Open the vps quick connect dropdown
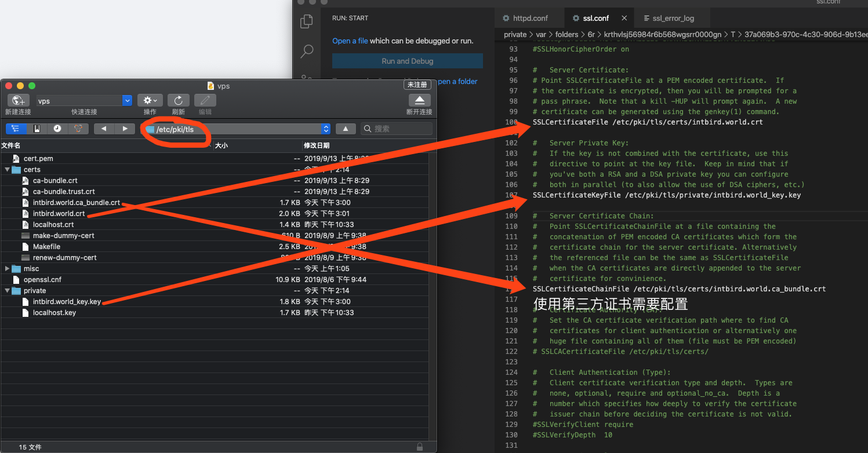Image resolution: width=868 pixels, height=453 pixels. pyautogui.click(x=126, y=100)
